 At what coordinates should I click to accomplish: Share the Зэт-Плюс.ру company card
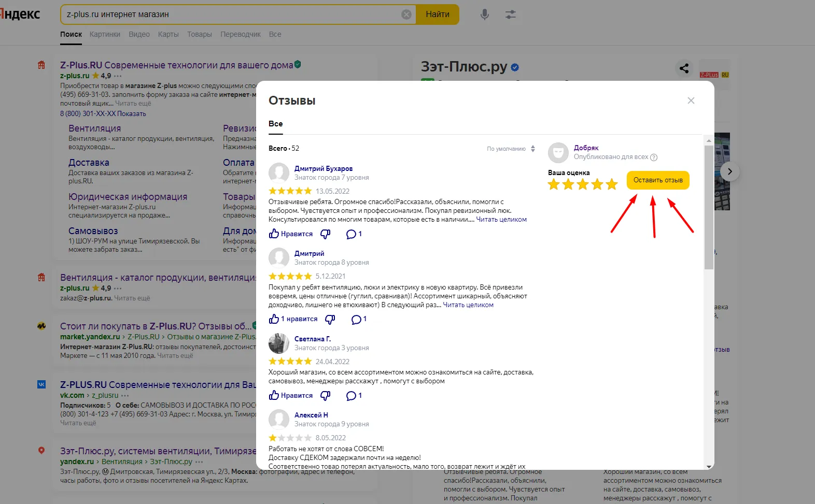(x=684, y=68)
